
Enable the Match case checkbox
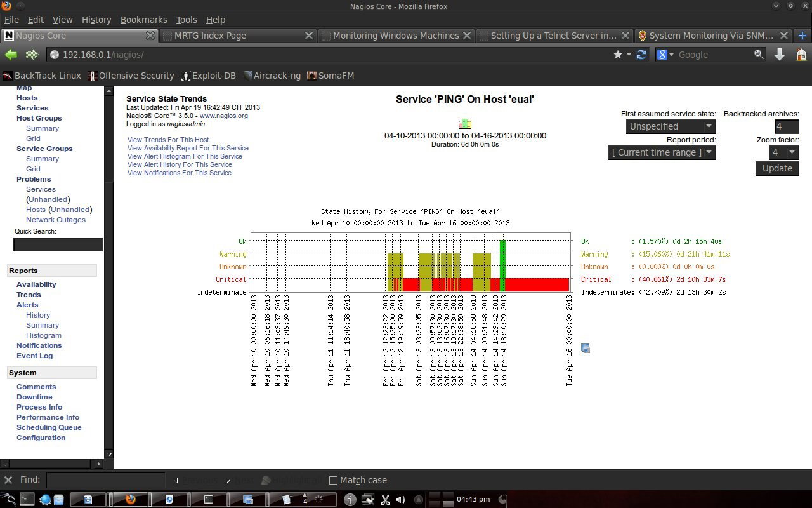[x=333, y=480]
